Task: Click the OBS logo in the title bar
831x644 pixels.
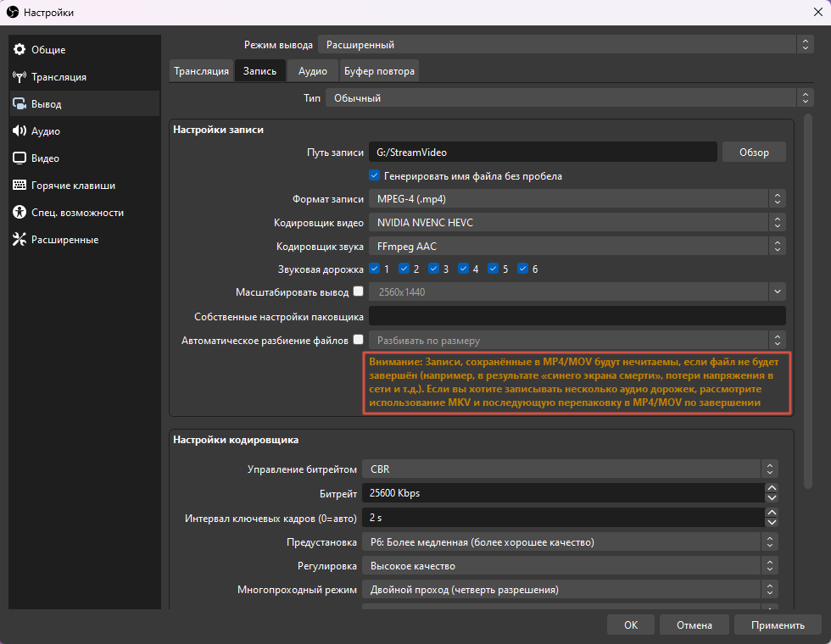Action: 14,13
